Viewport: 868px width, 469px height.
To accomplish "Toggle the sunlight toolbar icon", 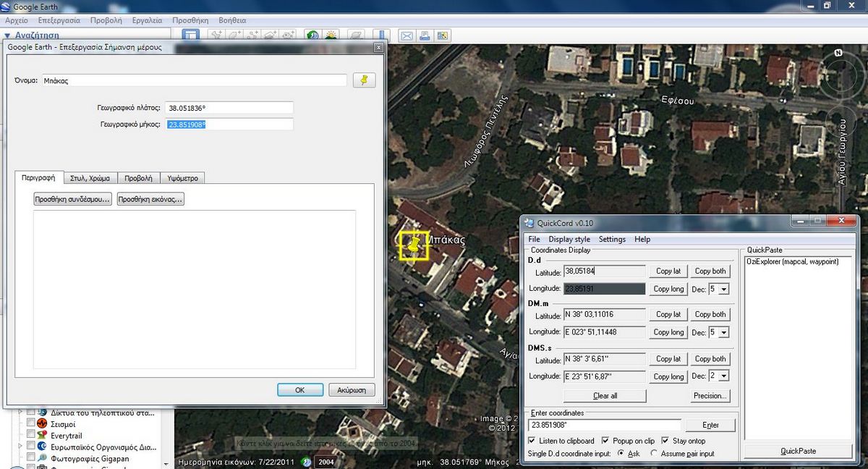I will click(x=331, y=35).
